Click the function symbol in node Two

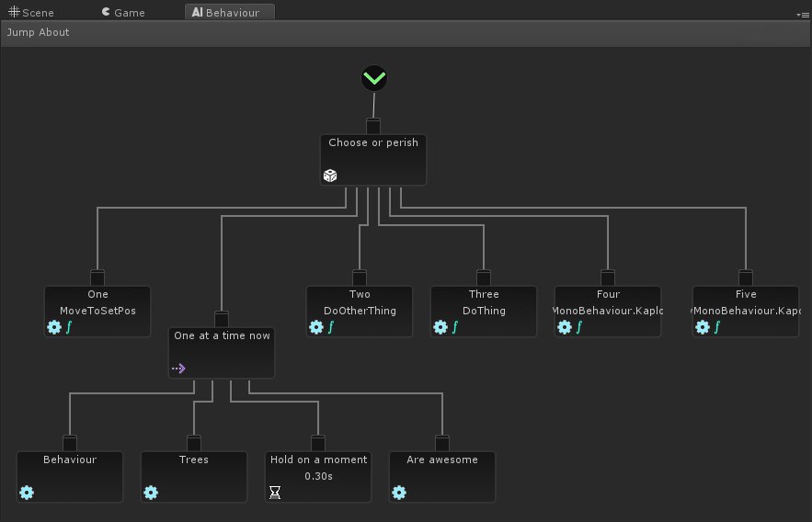(x=331, y=327)
